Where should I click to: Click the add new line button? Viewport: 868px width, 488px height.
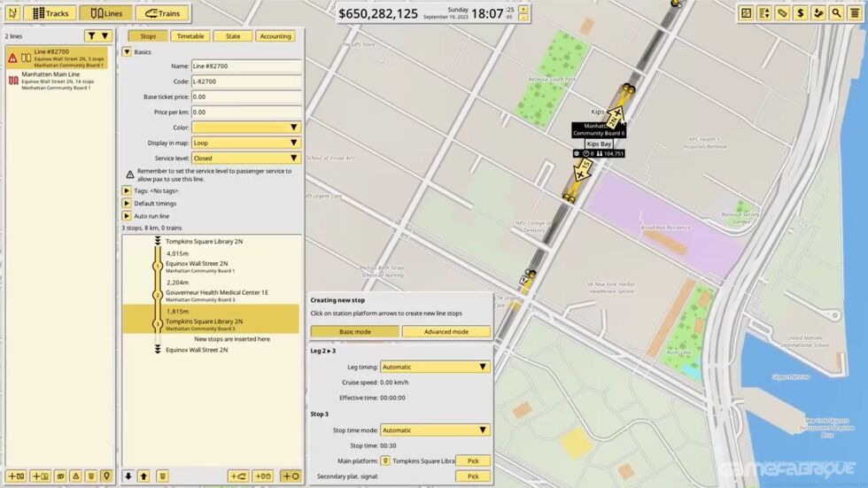click(x=16, y=476)
